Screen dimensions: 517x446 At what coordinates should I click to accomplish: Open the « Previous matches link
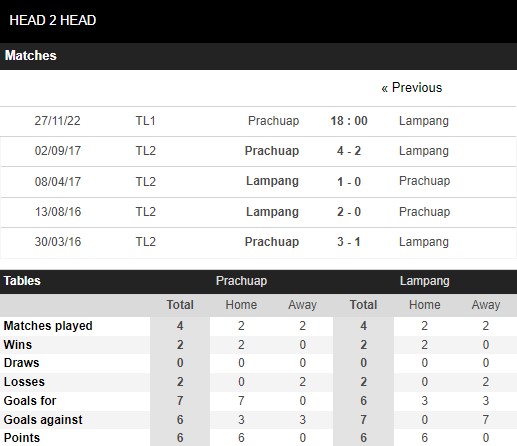point(412,88)
